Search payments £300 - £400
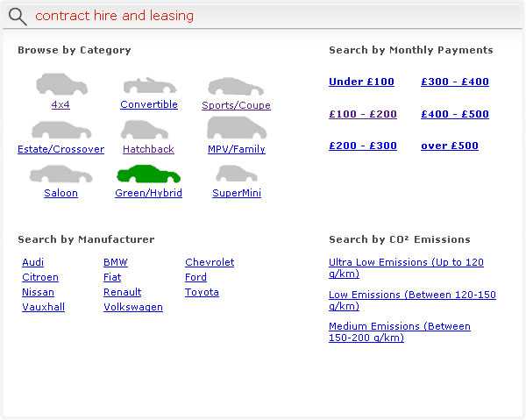The width and height of the screenshot is (526, 420). pos(455,82)
